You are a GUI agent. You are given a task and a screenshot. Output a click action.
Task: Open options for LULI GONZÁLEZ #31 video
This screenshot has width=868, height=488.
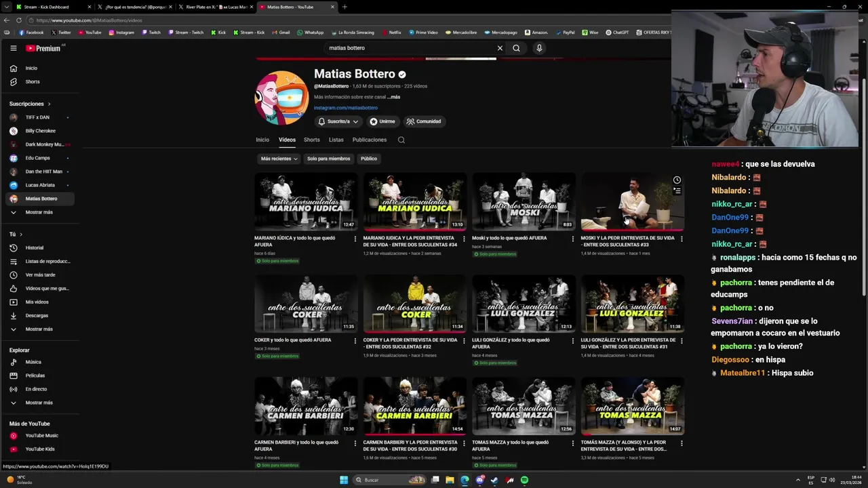click(x=682, y=340)
